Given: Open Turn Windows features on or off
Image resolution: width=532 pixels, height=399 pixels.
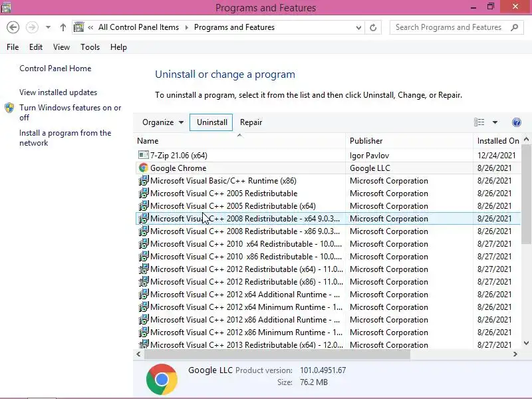Looking at the screenshot, I should pyautogui.click(x=70, y=112).
